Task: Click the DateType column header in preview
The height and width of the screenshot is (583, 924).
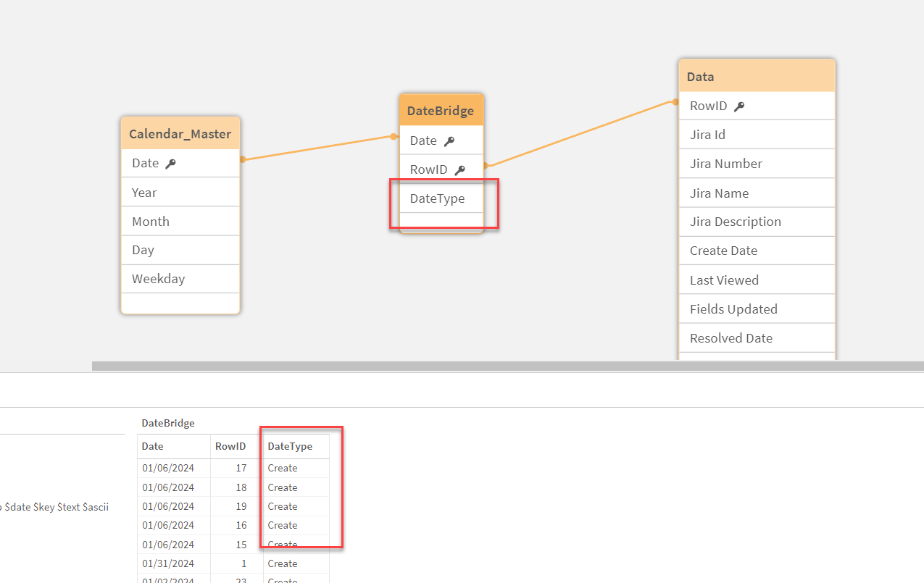Action: 296,446
